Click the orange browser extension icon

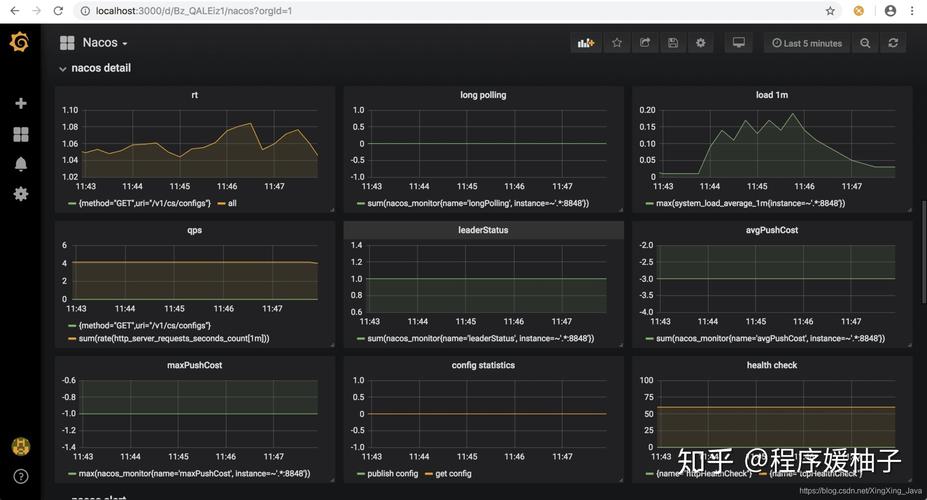pos(858,11)
